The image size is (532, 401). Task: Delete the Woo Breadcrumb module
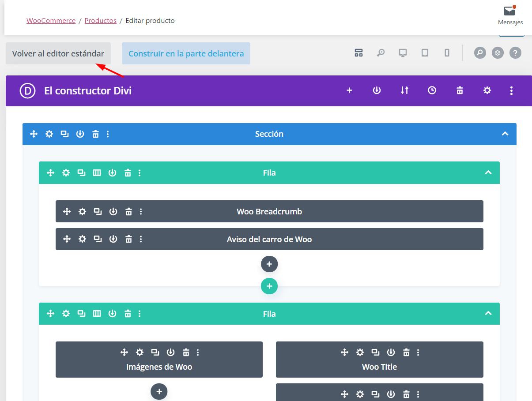[128, 212]
